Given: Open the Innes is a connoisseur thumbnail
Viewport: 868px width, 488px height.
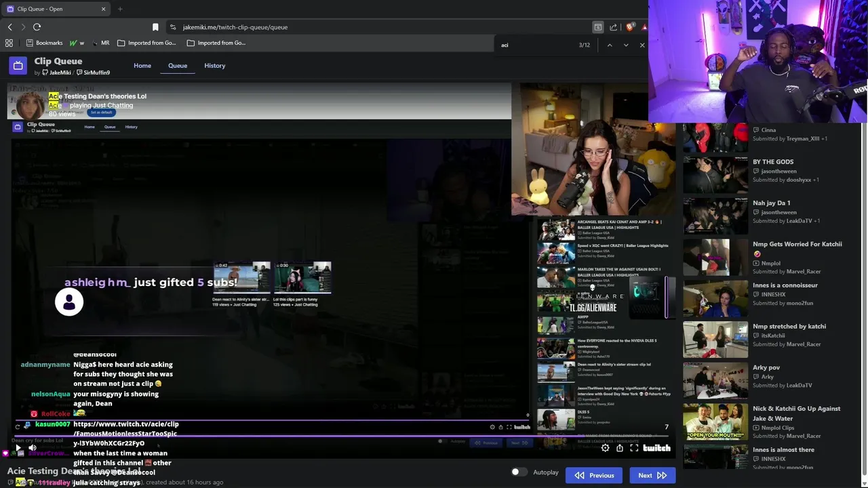Looking at the screenshot, I should [715, 298].
